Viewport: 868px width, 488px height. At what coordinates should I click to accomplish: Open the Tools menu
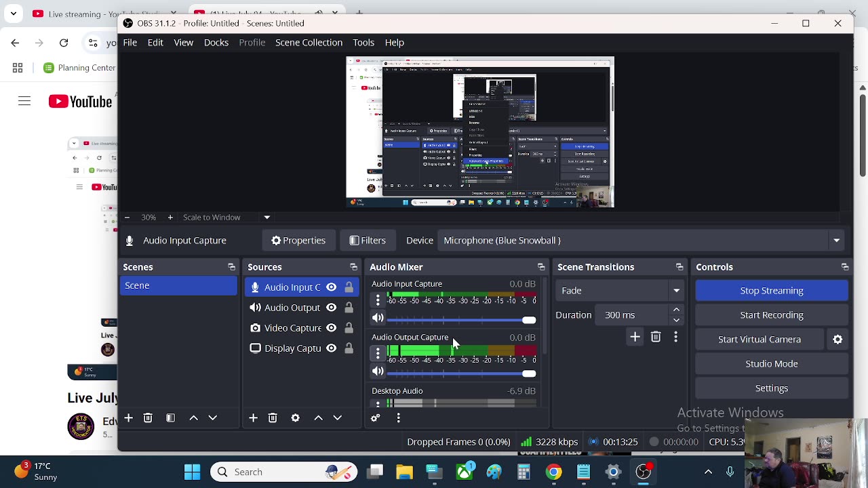363,43
